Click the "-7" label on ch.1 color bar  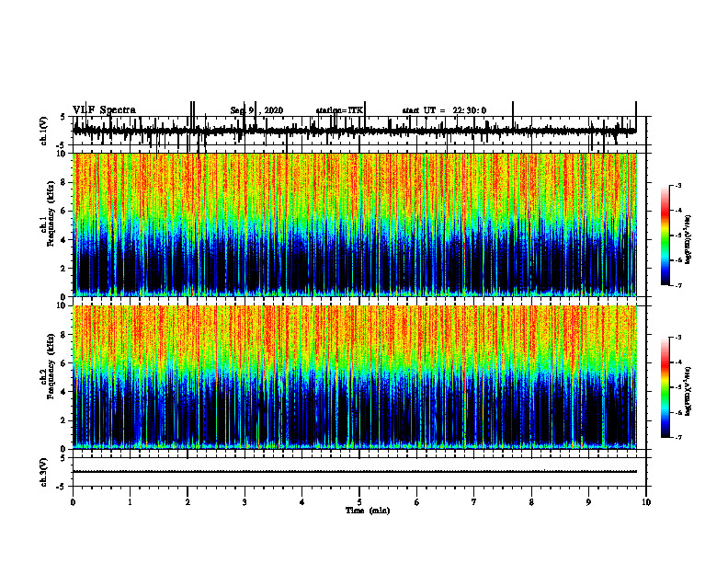678,285
